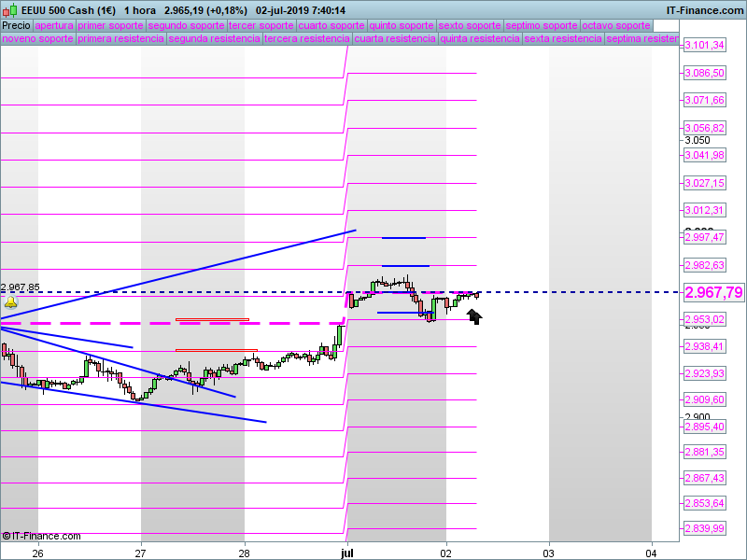Click the candlestick chart icon beside EEUU 500

[x=10, y=9]
